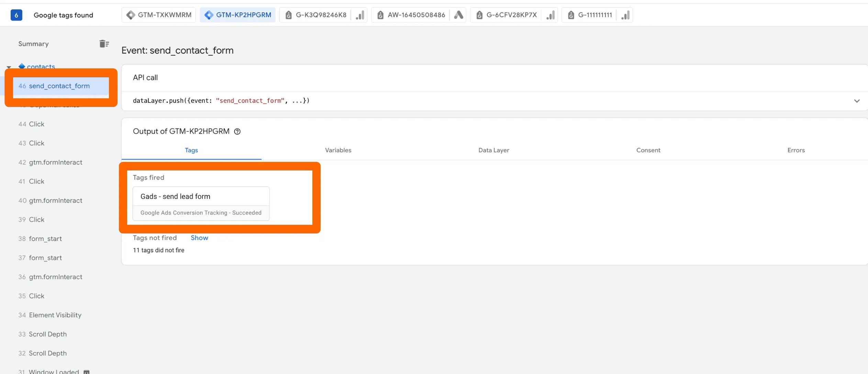Switch to the Tags tab
868x374 pixels.
191,150
